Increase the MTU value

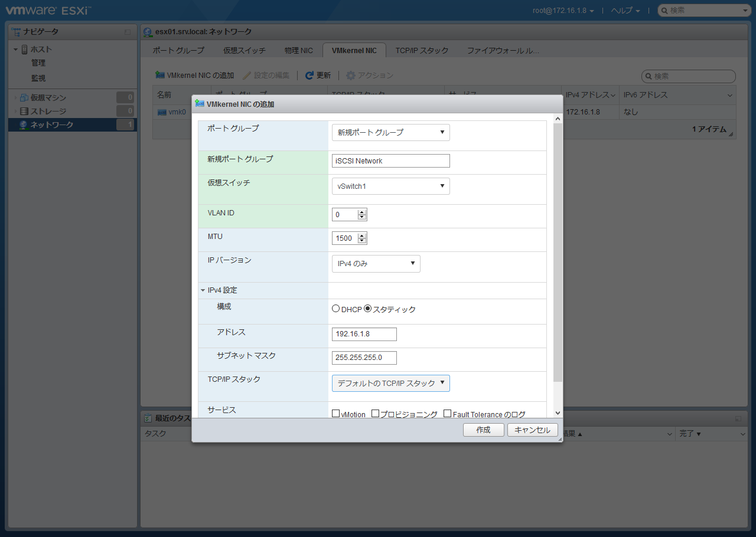[363, 235]
